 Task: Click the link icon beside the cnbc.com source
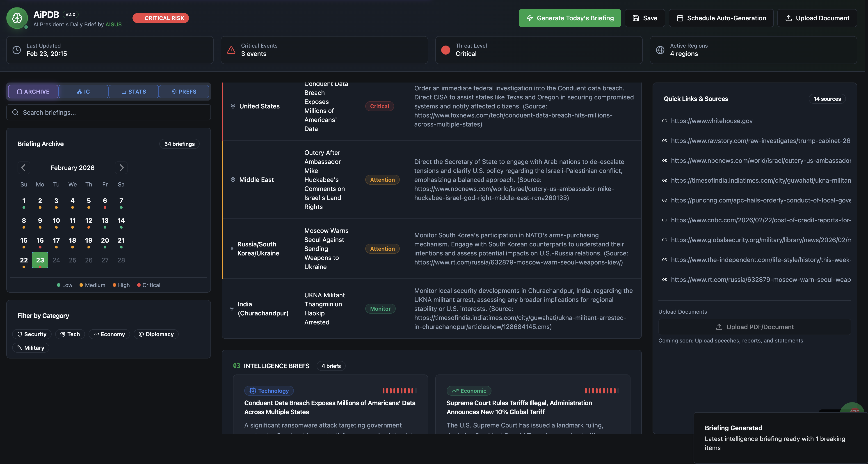[665, 220]
